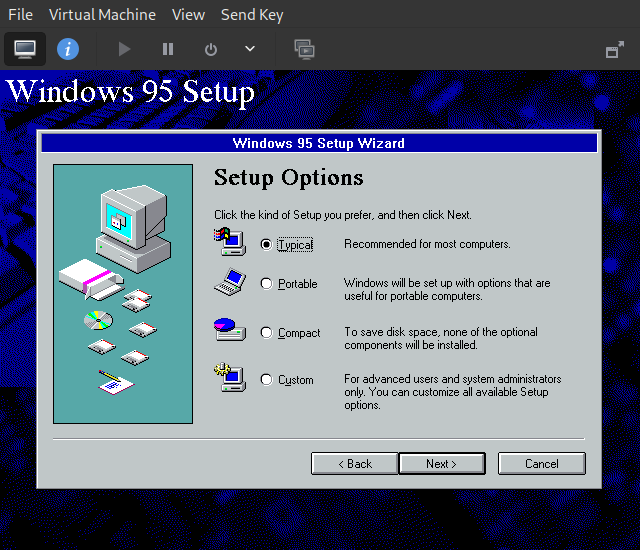
Task: Click the Custom setup tools icon
Action: [229, 376]
